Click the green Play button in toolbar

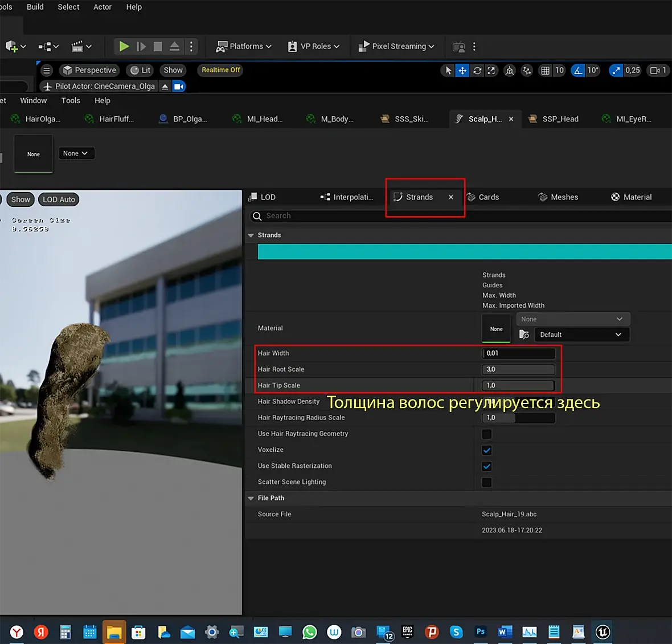[x=124, y=46]
